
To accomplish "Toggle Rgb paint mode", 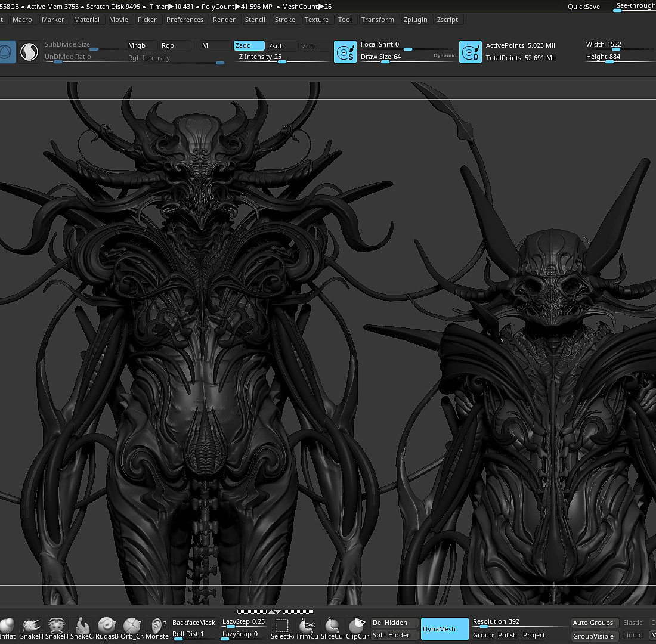I will (x=175, y=45).
